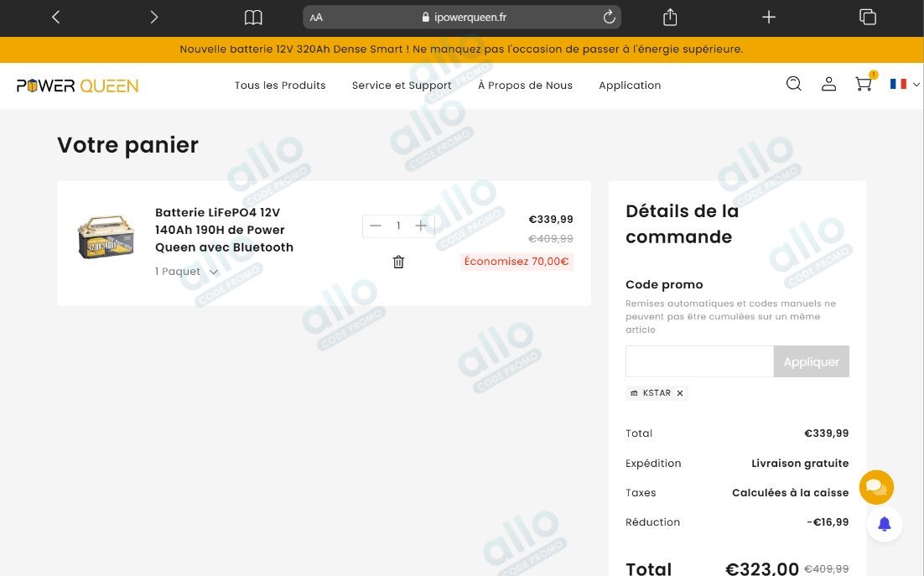Screen dimensions: 924x576
Task: Decrease quantity with the minus button
Action: [376, 226]
